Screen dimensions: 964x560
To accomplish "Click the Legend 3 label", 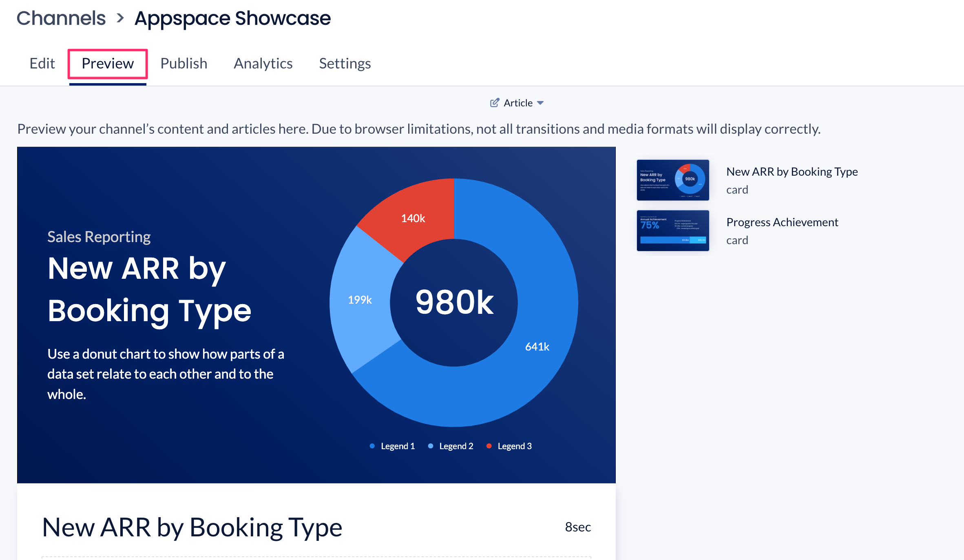I will pyautogui.click(x=515, y=446).
